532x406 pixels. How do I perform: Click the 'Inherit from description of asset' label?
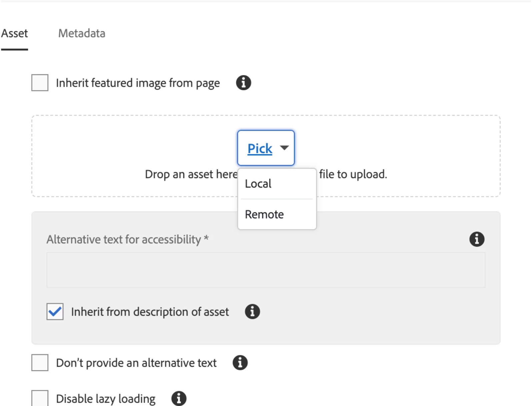[150, 312]
